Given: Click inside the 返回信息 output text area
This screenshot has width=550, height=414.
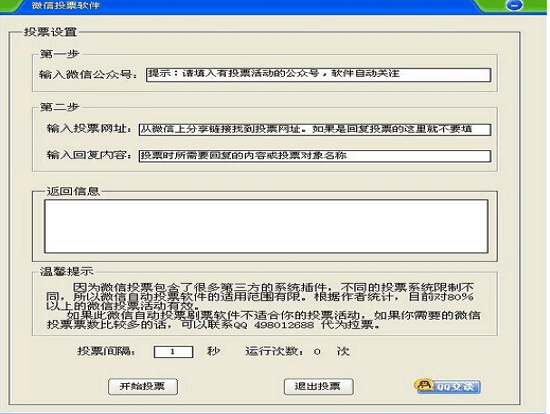Looking at the screenshot, I should click(266, 226).
